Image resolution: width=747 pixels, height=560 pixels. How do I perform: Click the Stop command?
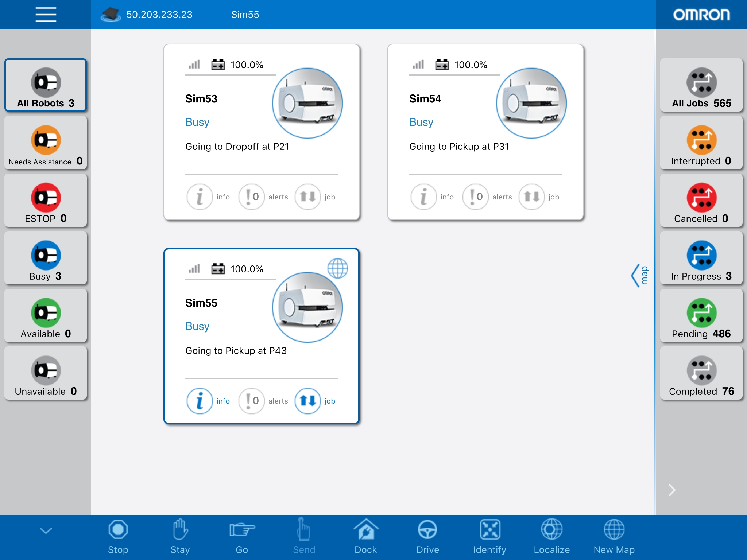(x=118, y=537)
